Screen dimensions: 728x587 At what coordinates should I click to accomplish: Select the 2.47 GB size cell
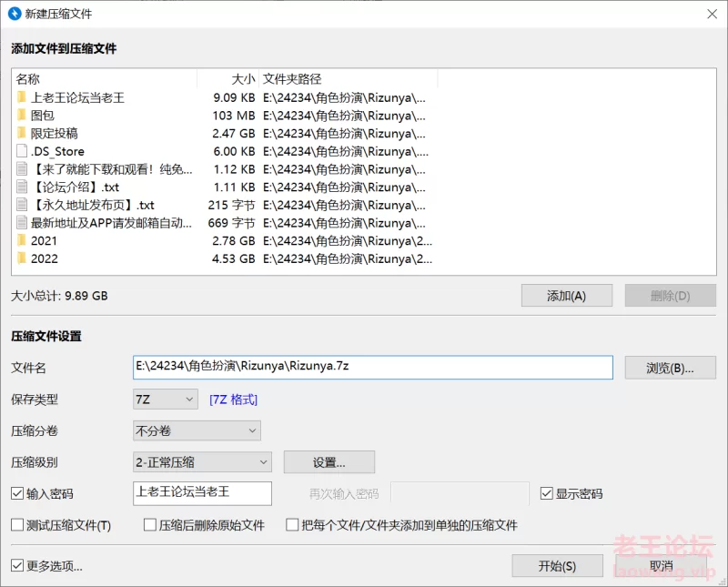tap(234, 133)
